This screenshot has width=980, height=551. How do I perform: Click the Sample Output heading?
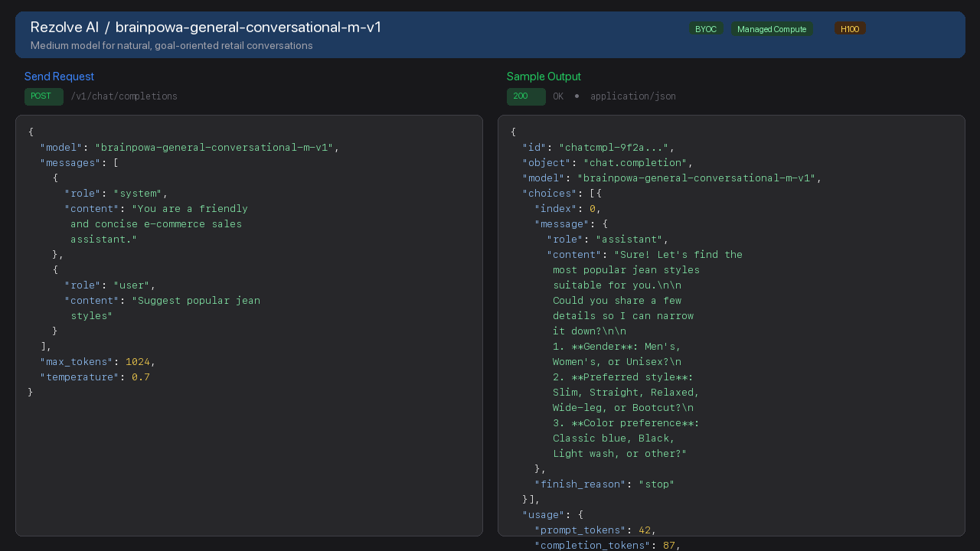(544, 77)
